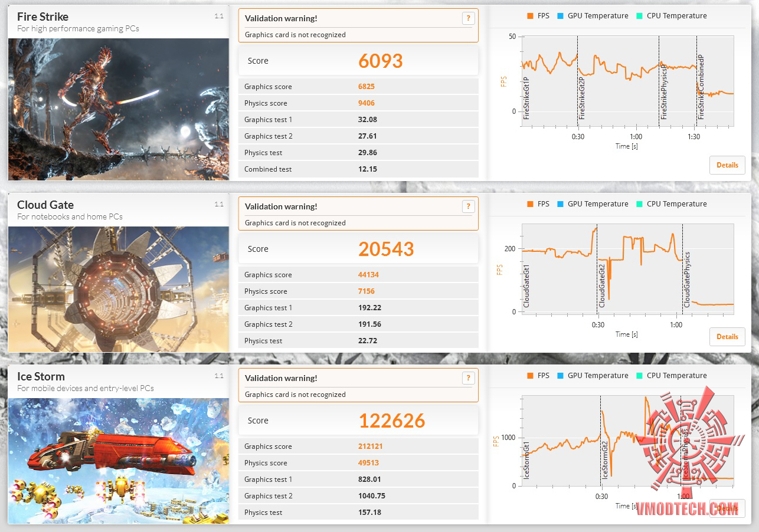This screenshot has width=759, height=532.
Task: Click the Ice Storm overall score "122626"
Action: tap(392, 421)
